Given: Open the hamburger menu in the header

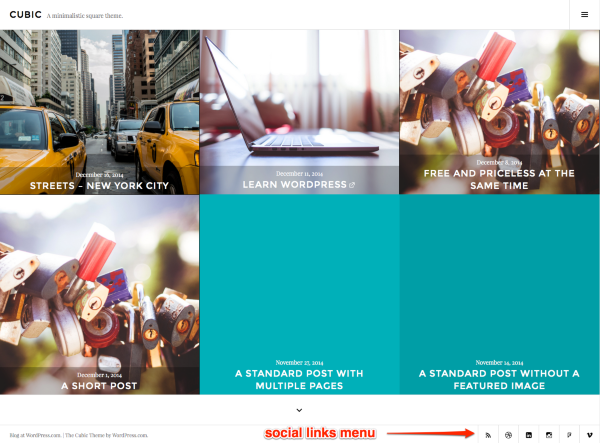Looking at the screenshot, I should pyautogui.click(x=584, y=15).
